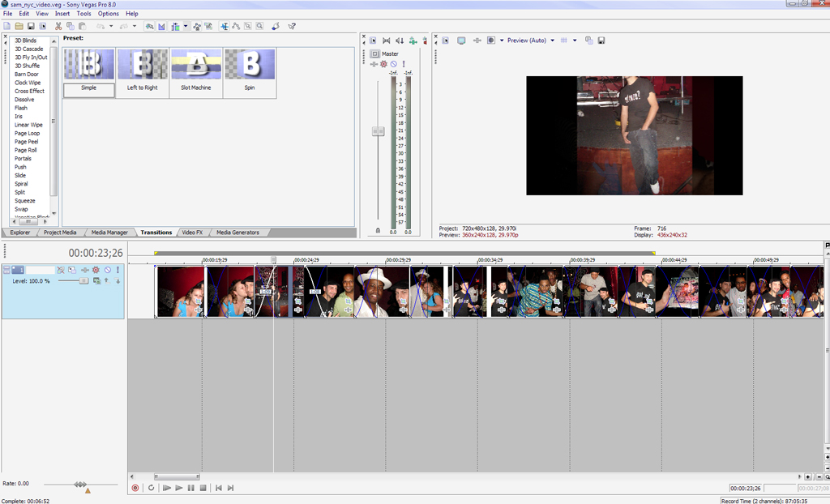This screenshot has width=830, height=504.
Task: Toggle Bypass Motion Blur on video track
Action: [x=61, y=270]
